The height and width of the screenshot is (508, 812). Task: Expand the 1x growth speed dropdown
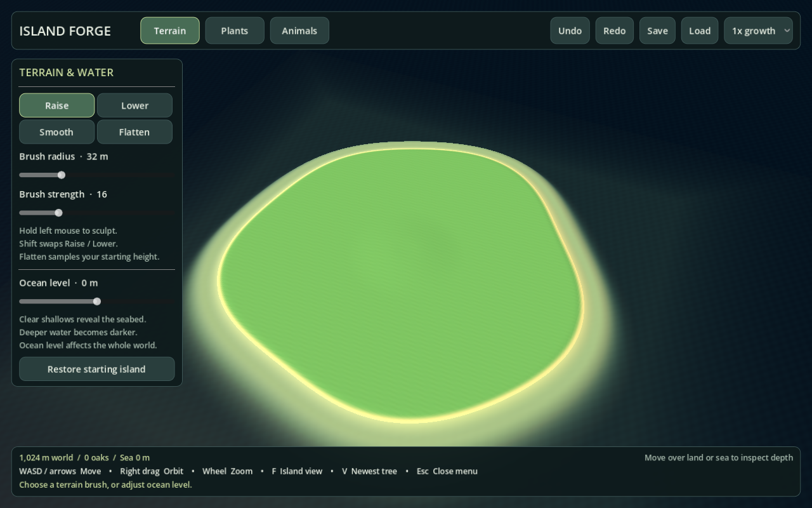click(x=758, y=30)
